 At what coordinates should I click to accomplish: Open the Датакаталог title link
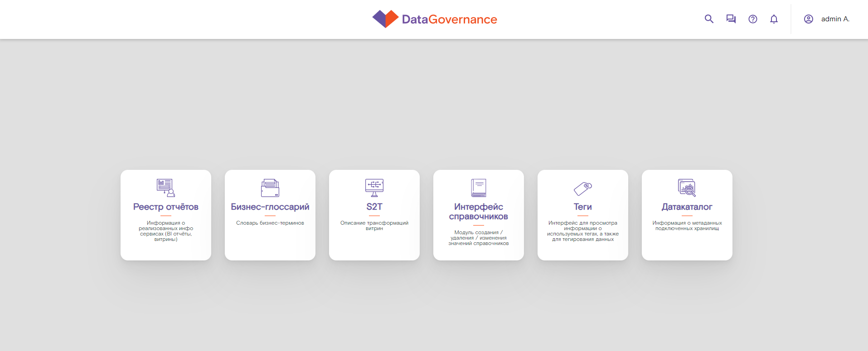pyautogui.click(x=687, y=207)
